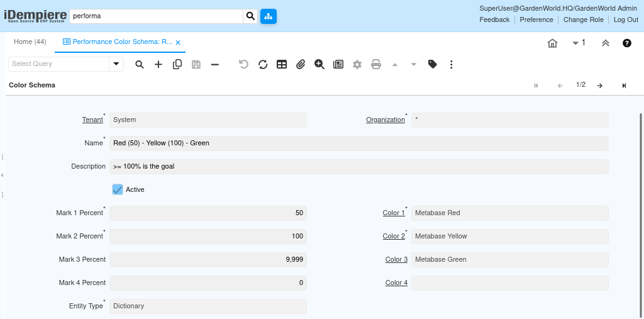Open the three-dot more options menu
The width and height of the screenshot is (644, 319).
(x=451, y=64)
